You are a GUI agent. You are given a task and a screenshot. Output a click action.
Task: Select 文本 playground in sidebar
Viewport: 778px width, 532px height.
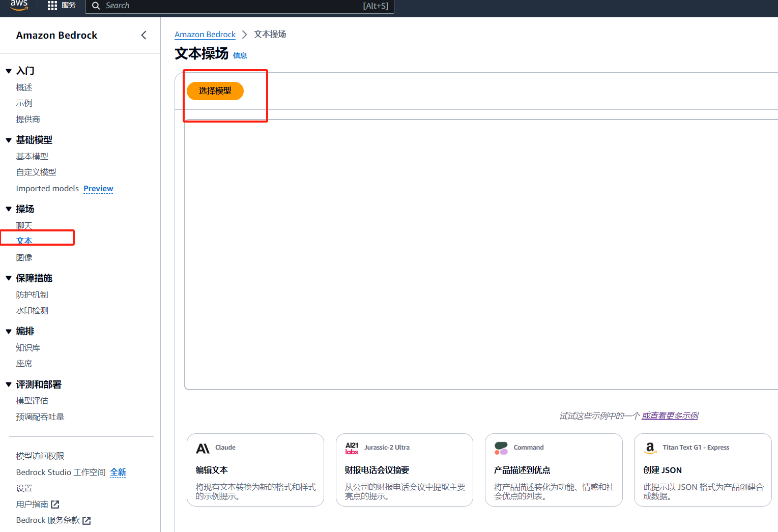(x=24, y=241)
